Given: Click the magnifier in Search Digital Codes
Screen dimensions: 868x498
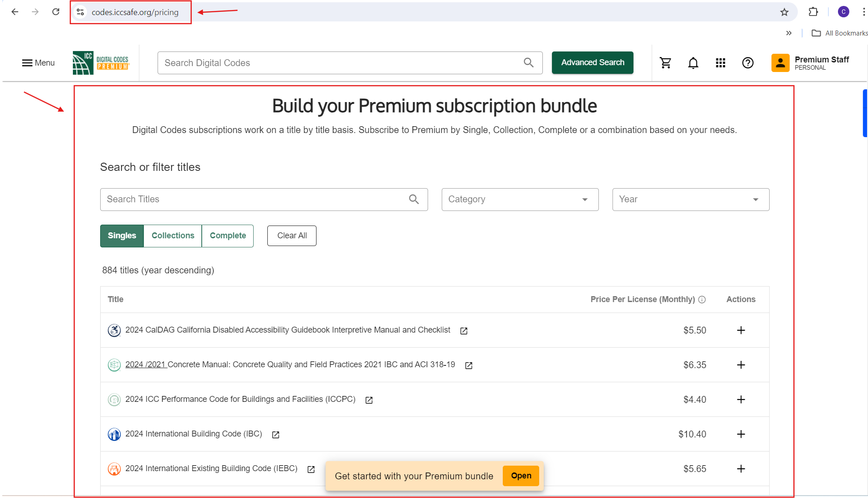Looking at the screenshot, I should click(529, 63).
